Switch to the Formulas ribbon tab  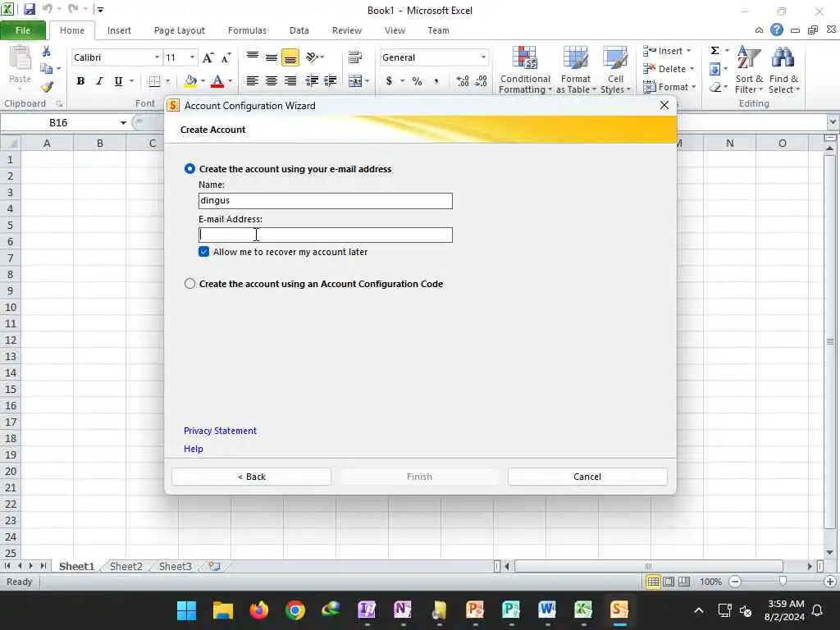click(247, 30)
